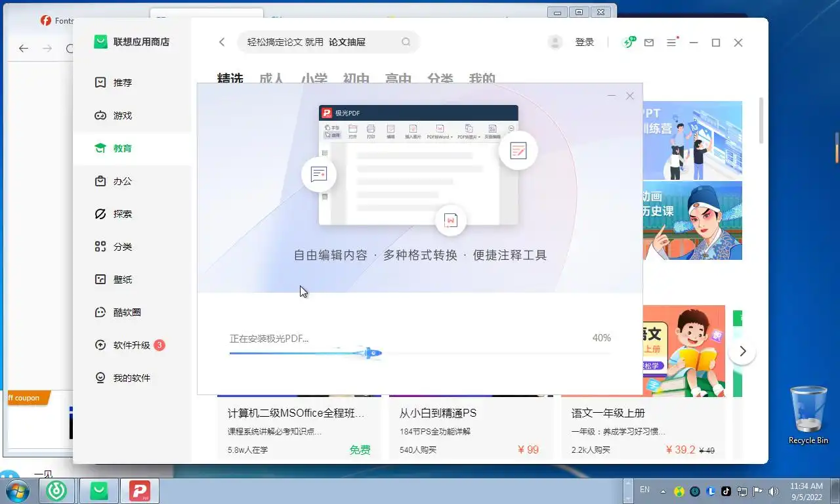This screenshot has width=840, height=504.
Task: Select the 高中 tab
Action: pyautogui.click(x=398, y=79)
